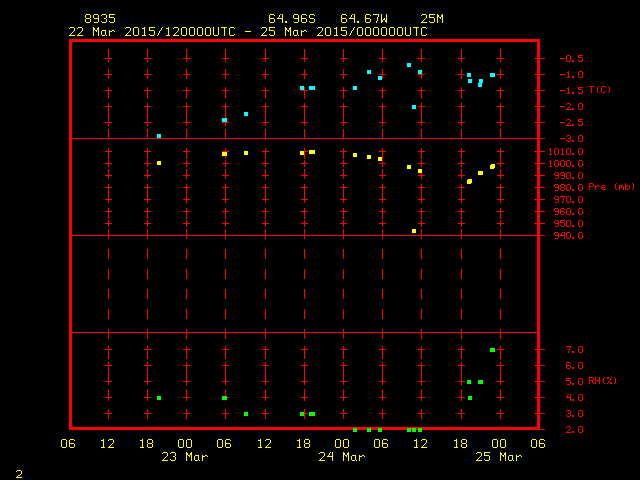Click the 25M elevation label
This screenshot has height=480, width=640.
[432, 19]
